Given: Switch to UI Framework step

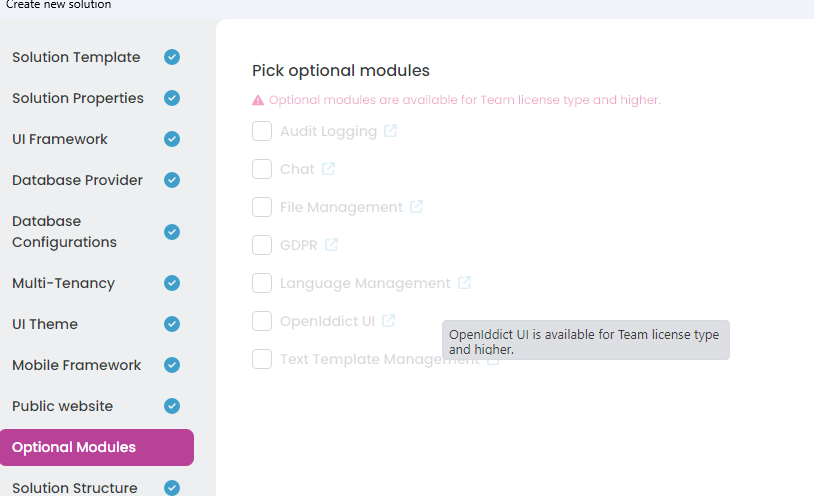Looking at the screenshot, I should (60, 139).
